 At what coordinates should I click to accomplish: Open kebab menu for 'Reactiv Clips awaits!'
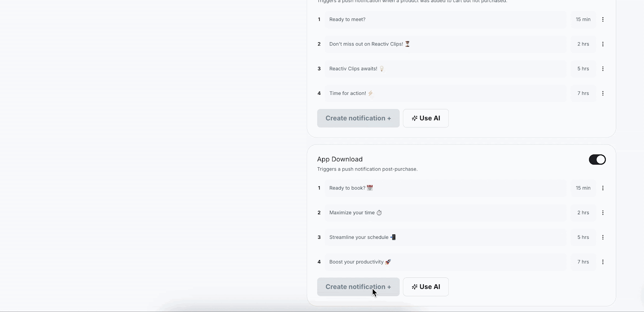tap(603, 69)
